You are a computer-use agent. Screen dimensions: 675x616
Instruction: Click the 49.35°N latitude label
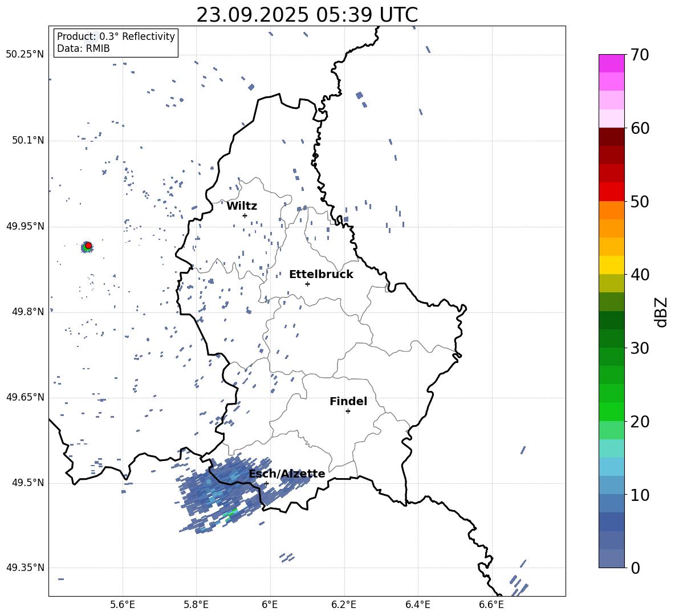pos(25,568)
